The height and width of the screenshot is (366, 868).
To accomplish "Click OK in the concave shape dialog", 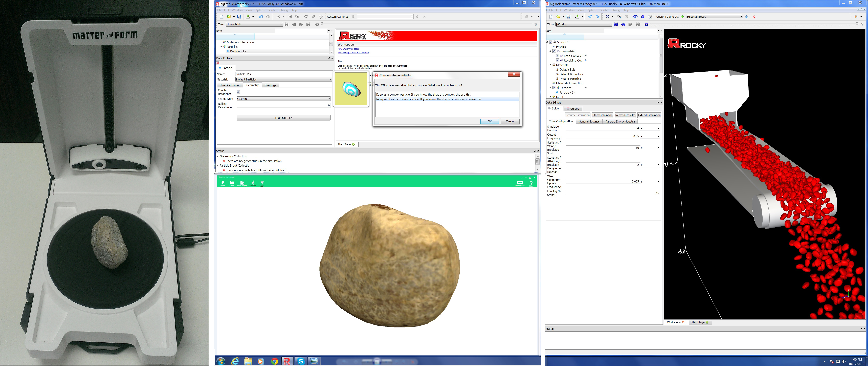I will point(490,121).
